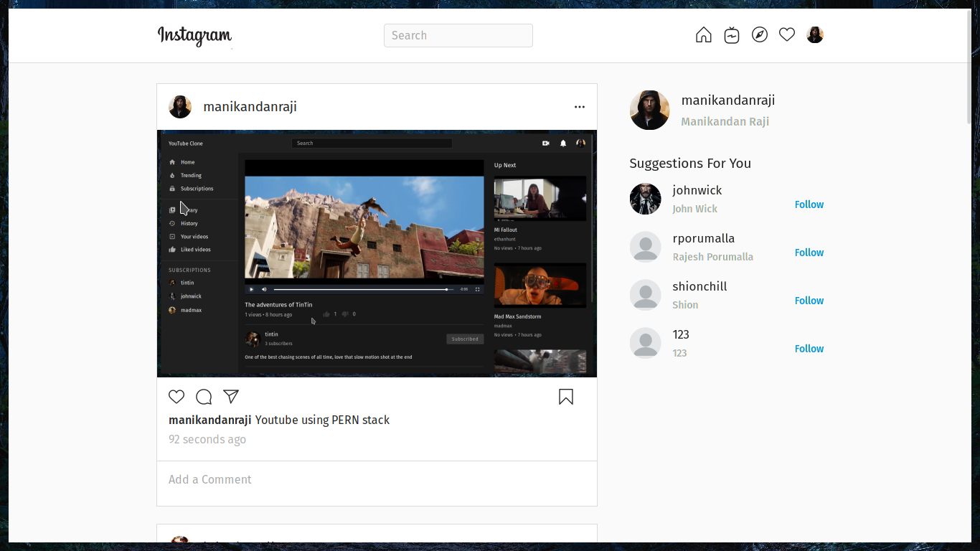Screen dimensions: 980x551
Task: Follow rporumalla
Action: coord(809,253)
